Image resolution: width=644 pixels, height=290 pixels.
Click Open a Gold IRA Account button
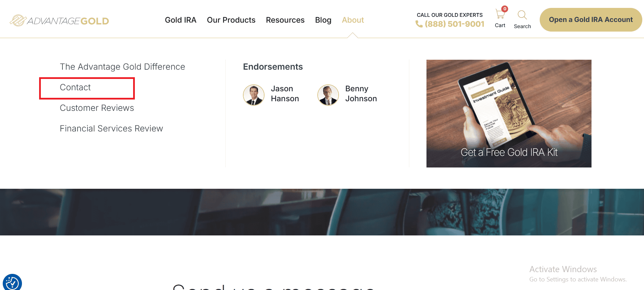(x=590, y=20)
